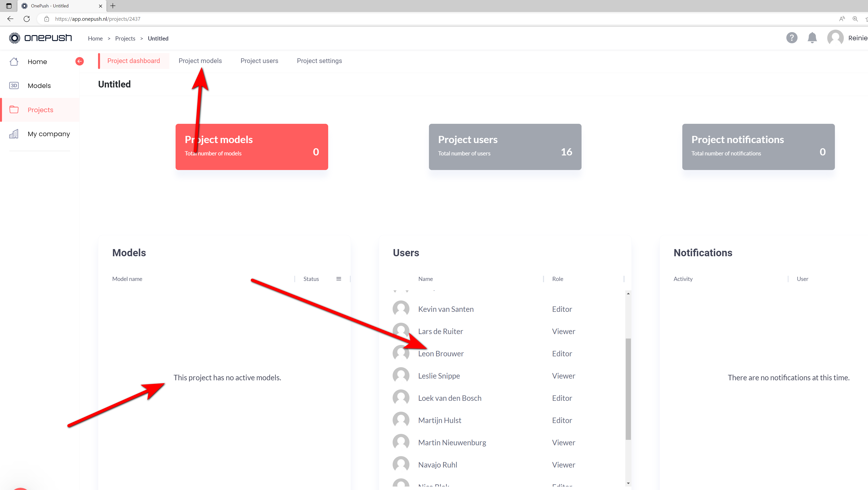The width and height of the screenshot is (868, 490).
Task: Switch to the Project users tab
Action: point(260,61)
